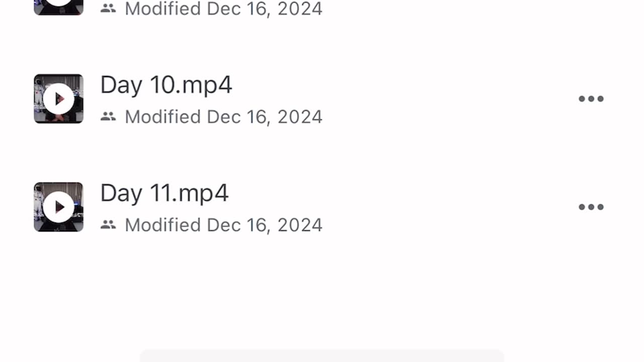
Task: Open more options for Day 10.mp4
Action: click(x=591, y=99)
